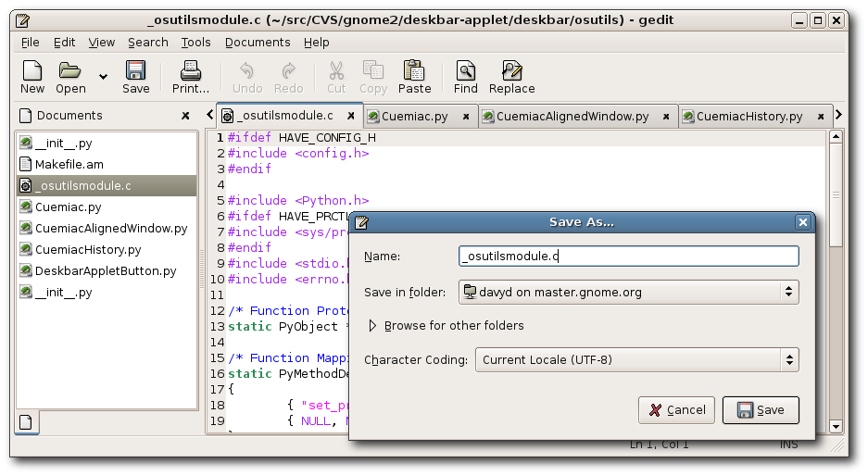Open the Tools menu
868x476 pixels.
pos(196,43)
